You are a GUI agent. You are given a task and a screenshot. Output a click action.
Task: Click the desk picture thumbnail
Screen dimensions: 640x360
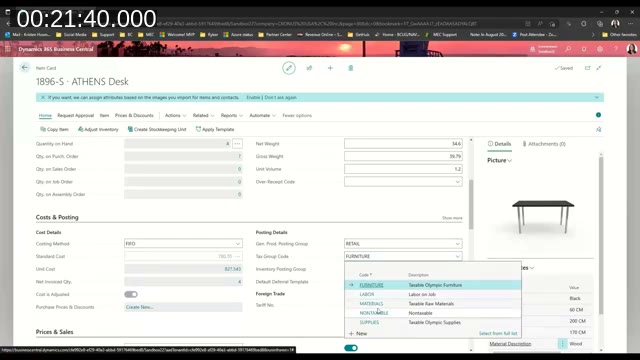[543, 216]
